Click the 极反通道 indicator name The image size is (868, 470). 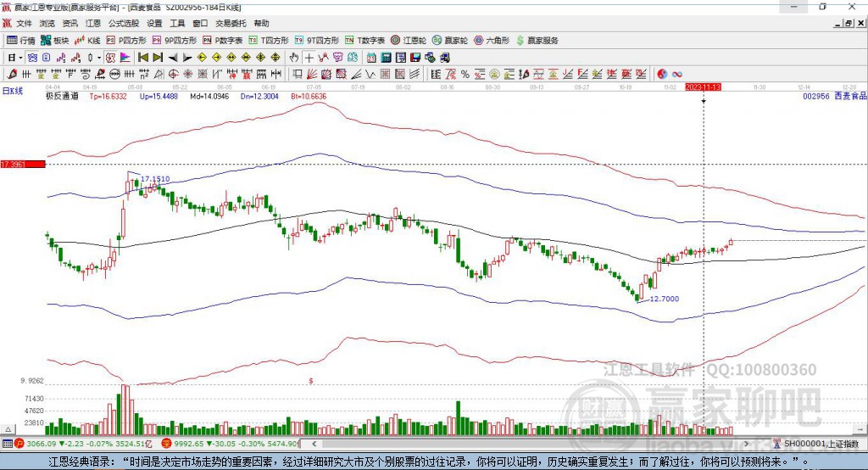[x=62, y=96]
